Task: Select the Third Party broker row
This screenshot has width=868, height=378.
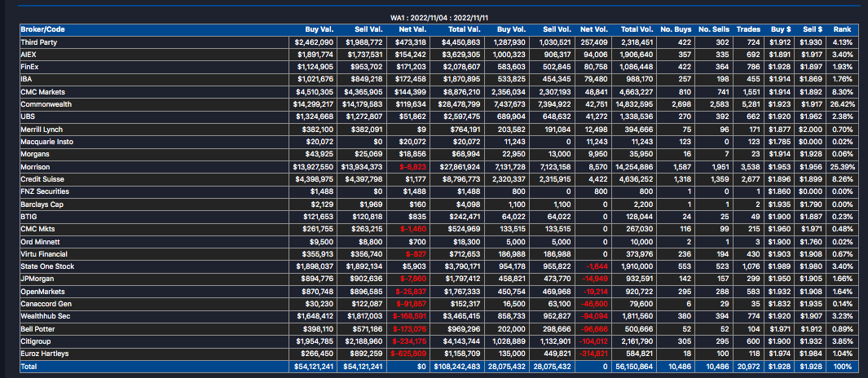Action: click(438, 42)
